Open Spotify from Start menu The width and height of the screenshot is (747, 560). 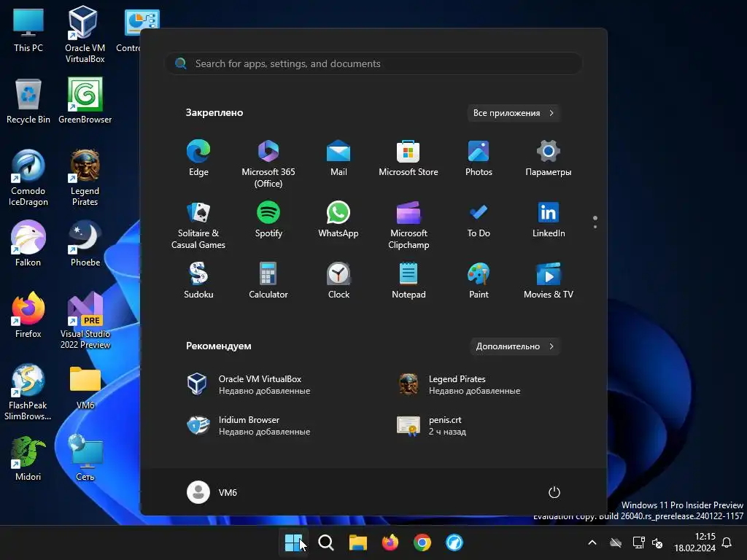point(268,219)
